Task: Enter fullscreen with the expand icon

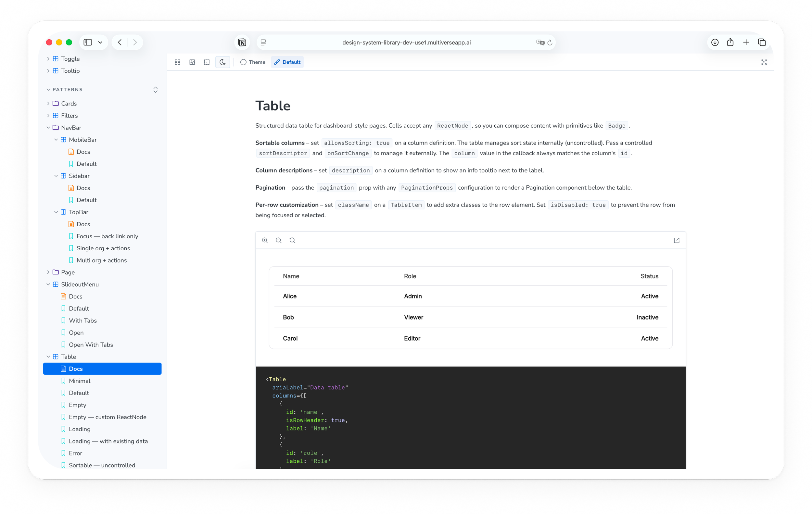Action: tap(764, 62)
